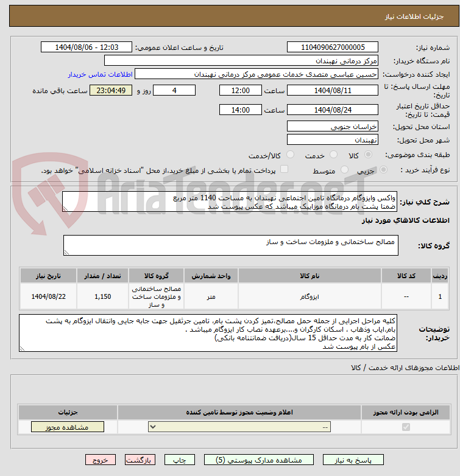Click the نام دستگاه خریدار field

tap(241, 61)
